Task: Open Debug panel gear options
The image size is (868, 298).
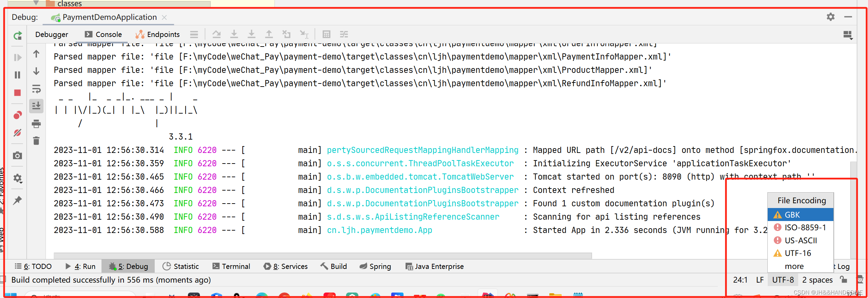Action: [831, 17]
